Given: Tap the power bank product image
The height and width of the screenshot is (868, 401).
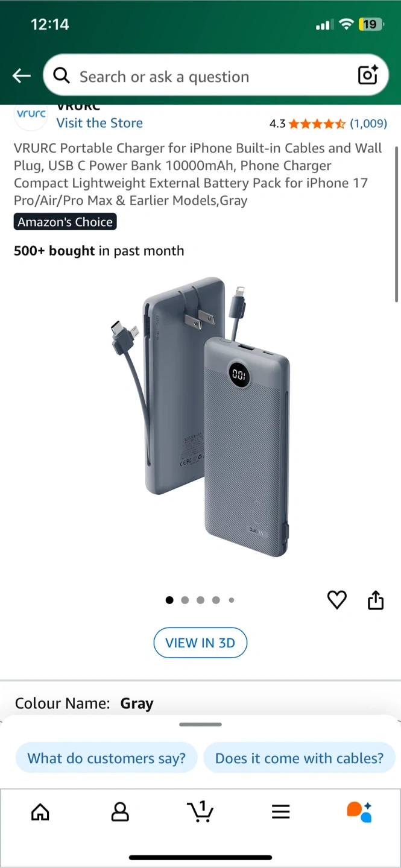Looking at the screenshot, I should coord(200,416).
